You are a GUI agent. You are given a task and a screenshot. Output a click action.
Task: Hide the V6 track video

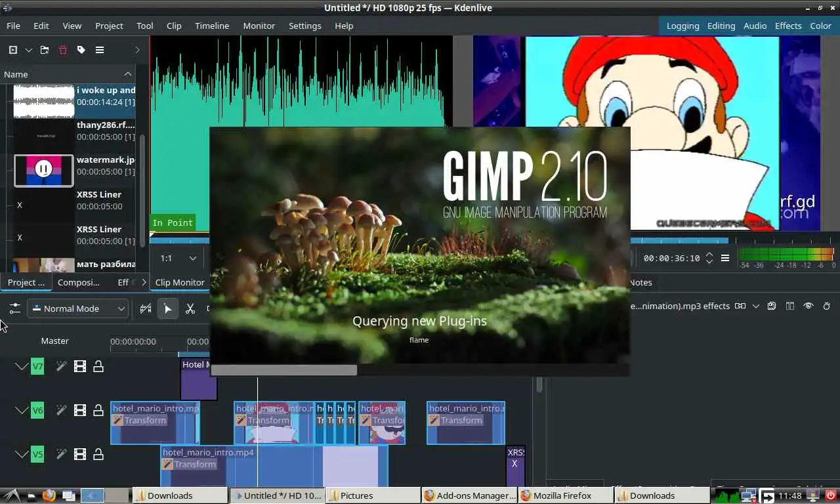80,410
